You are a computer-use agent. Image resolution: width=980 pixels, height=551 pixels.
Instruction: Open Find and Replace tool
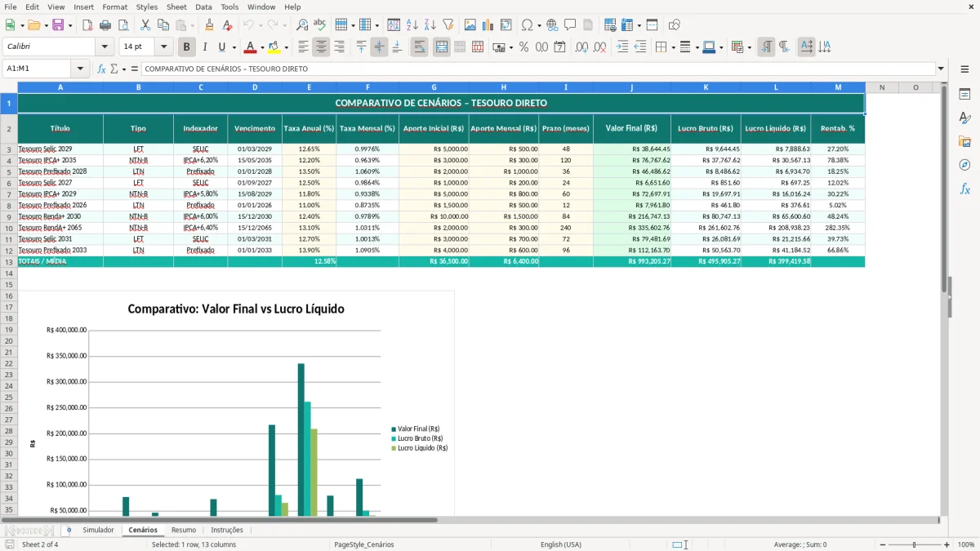[301, 25]
